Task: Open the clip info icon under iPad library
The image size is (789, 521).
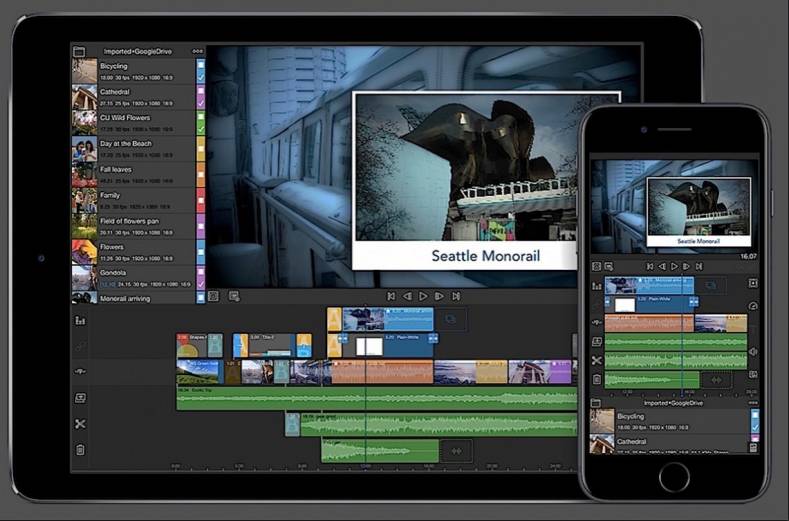Action: pos(234,296)
